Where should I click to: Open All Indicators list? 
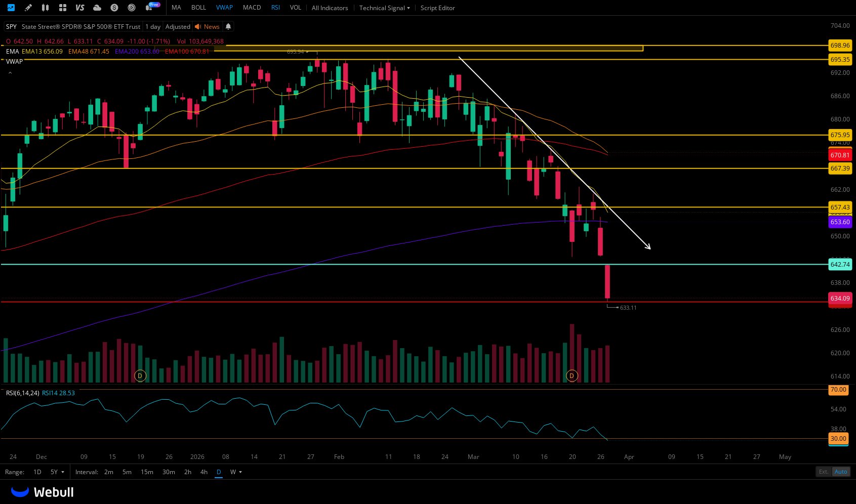[x=330, y=8]
